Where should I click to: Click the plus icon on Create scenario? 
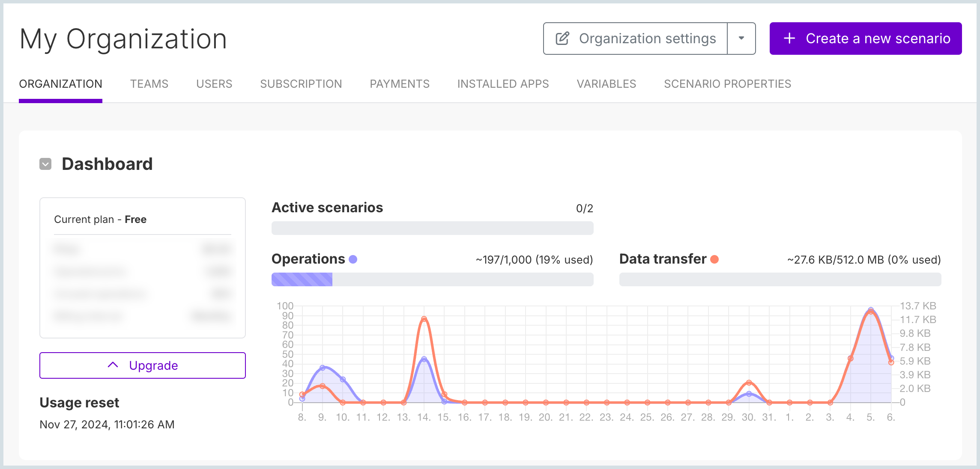(789, 39)
